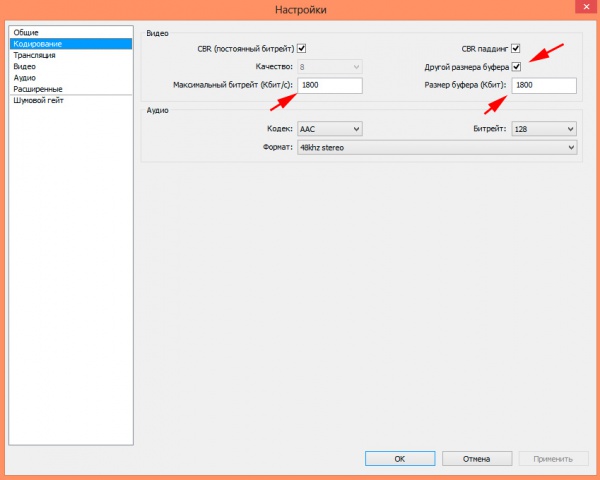The image size is (600, 480).
Task: Click the Применить button
Action: [553, 459]
